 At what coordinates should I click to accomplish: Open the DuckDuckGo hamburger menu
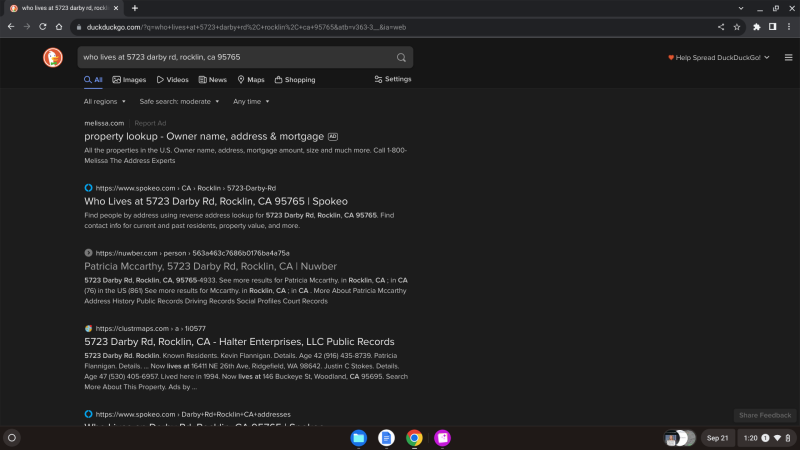click(788, 58)
